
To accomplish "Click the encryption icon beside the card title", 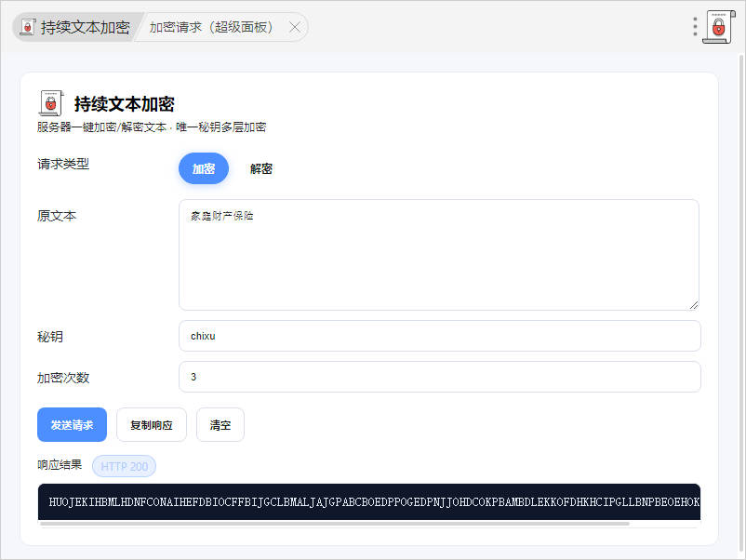I will 51,103.
